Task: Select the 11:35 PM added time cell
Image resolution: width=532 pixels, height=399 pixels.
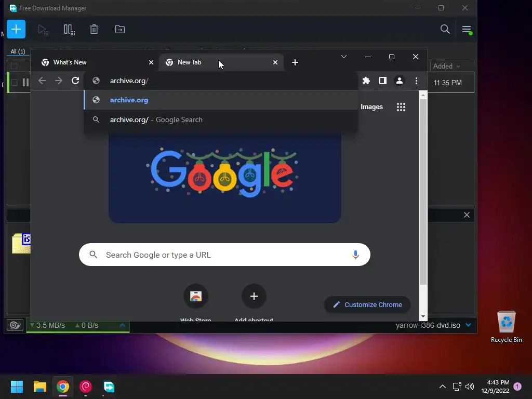Action: (x=447, y=83)
